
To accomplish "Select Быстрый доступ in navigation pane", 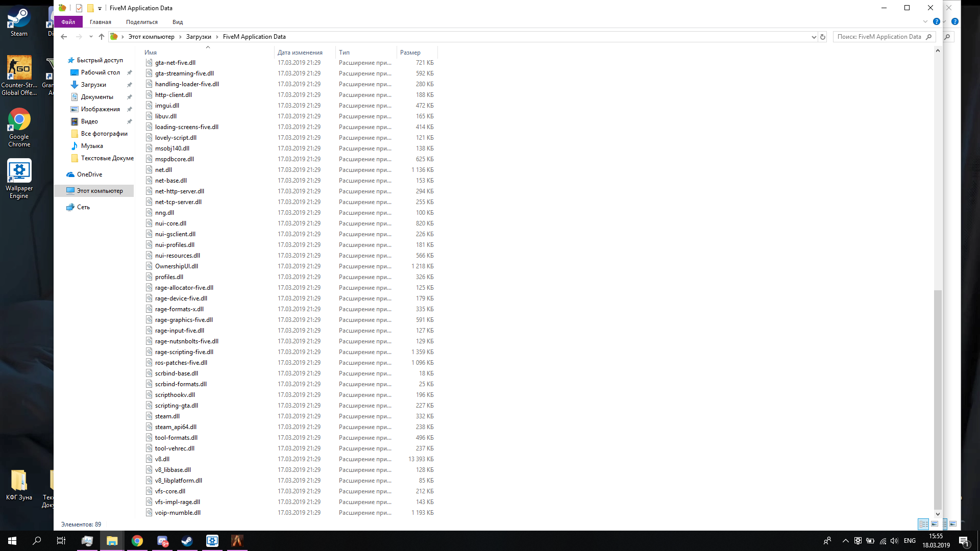I will point(100,60).
